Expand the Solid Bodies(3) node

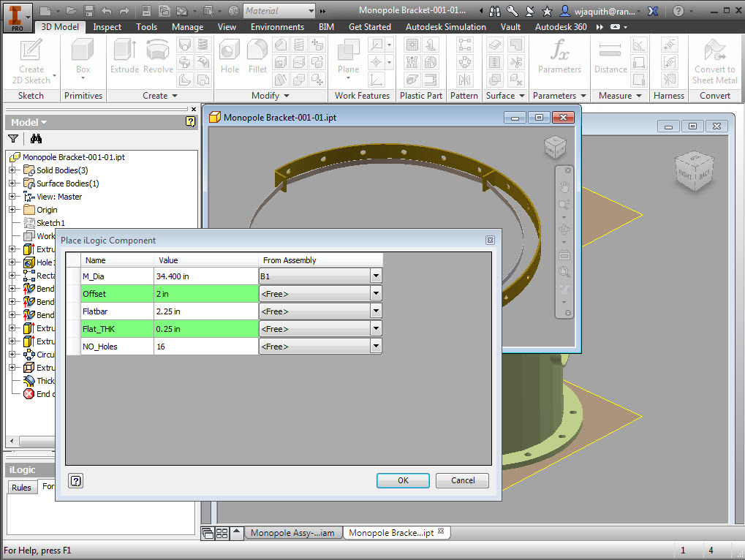point(12,170)
